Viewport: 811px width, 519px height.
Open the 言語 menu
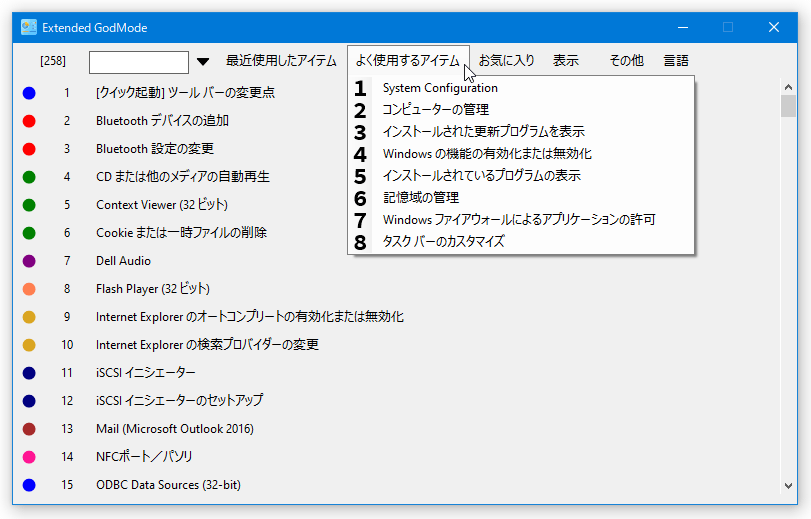coord(676,61)
